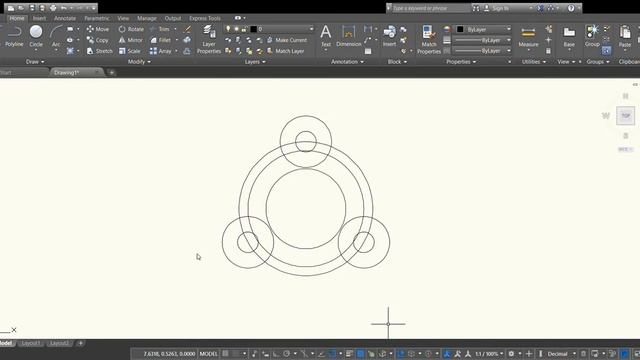Click the Base view icon

point(569,37)
